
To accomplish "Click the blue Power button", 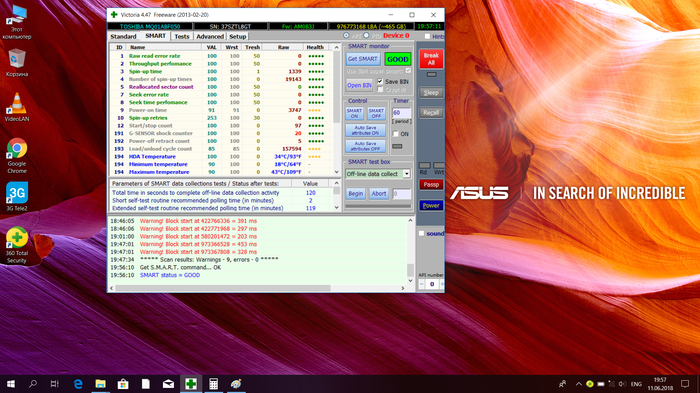I will point(431,205).
